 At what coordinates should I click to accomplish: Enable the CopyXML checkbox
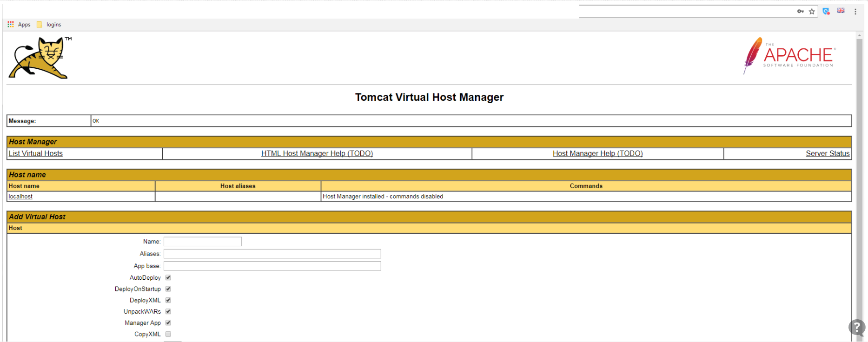click(x=168, y=334)
